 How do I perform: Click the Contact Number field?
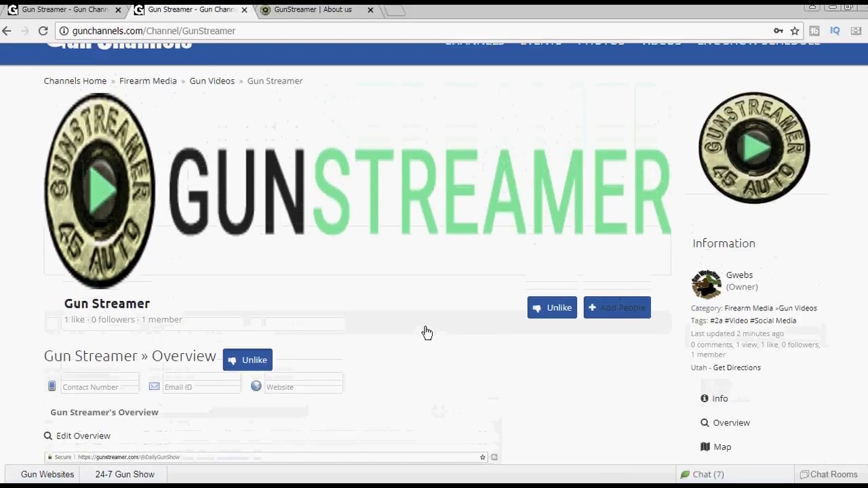[100, 386]
